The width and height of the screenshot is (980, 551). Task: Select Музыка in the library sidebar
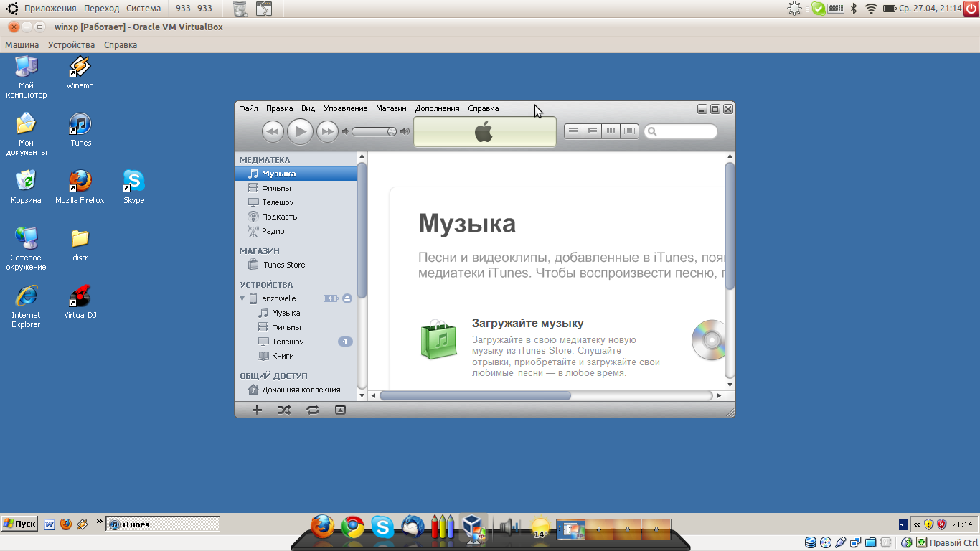point(296,174)
